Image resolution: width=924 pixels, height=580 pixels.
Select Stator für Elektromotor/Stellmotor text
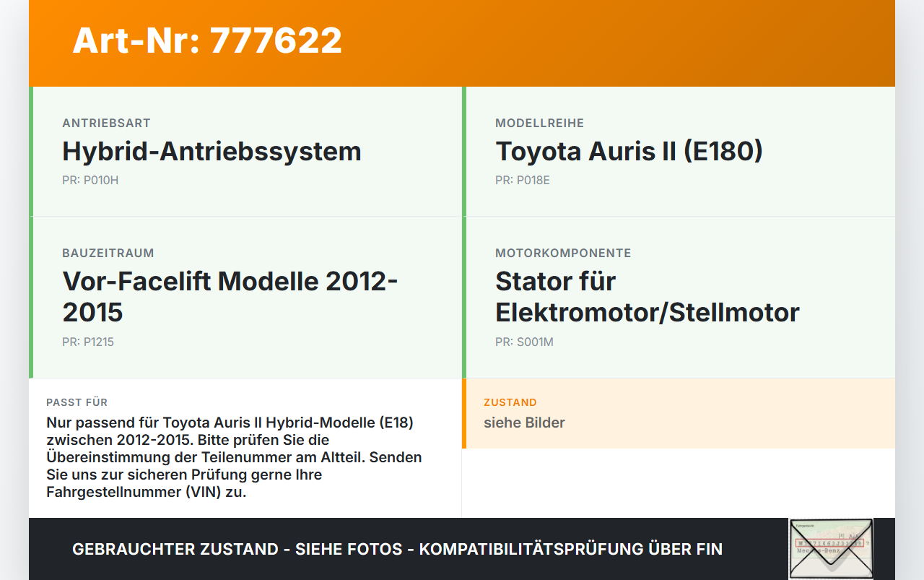(x=648, y=296)
